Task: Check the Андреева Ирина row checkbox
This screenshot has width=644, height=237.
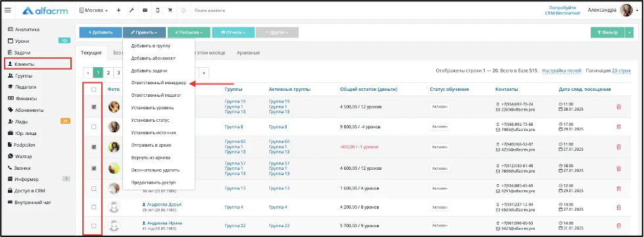Action: point(93,226)
